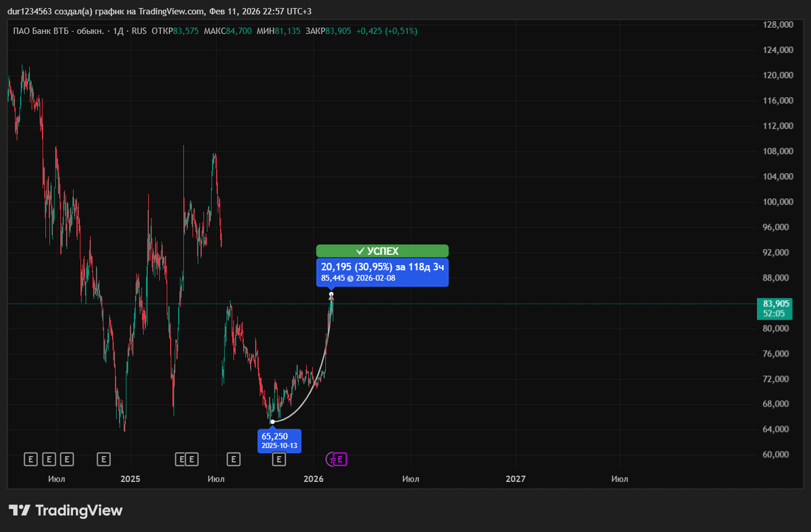Click the leftmost E earnings marker
This screenshot has width=811, height=532.
coord(30,460)
